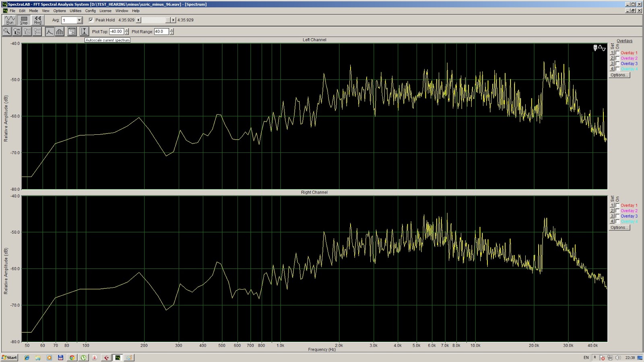Enable Overlay 1 in the Left Channel panel
Screen dimensions: 644x362
pyautogui.click(x=617, y=53)
